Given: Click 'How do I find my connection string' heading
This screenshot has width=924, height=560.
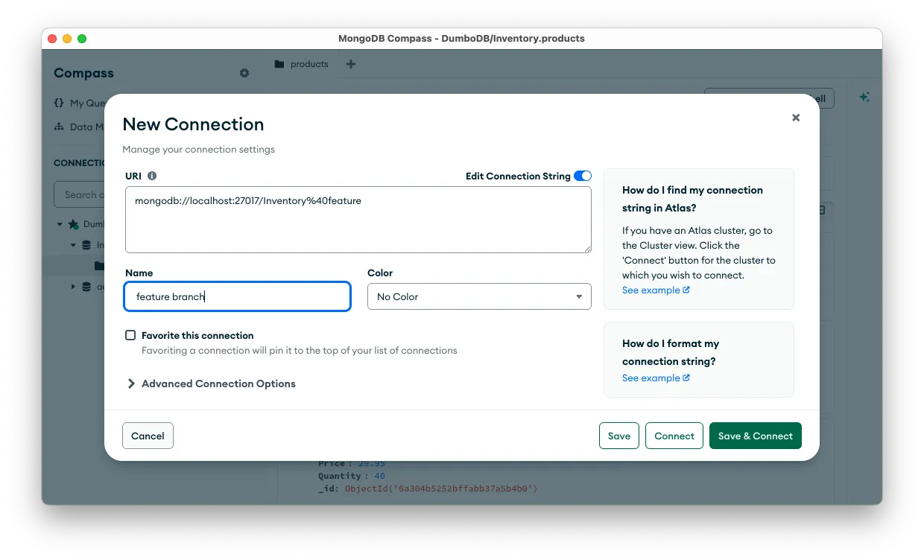Looking at the screenshot, I should click(692, 199).
